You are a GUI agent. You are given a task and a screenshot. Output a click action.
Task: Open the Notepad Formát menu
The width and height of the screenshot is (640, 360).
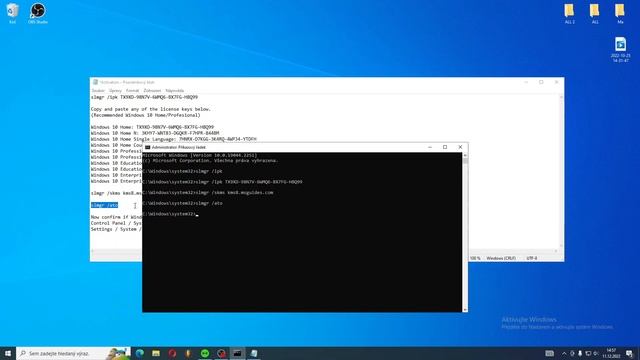[132, 91]
